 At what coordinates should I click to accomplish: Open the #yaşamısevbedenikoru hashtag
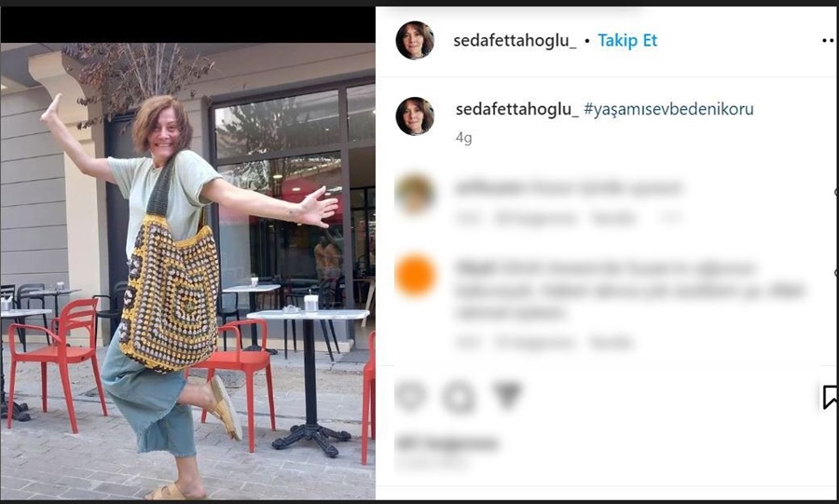tap(668, 109)
